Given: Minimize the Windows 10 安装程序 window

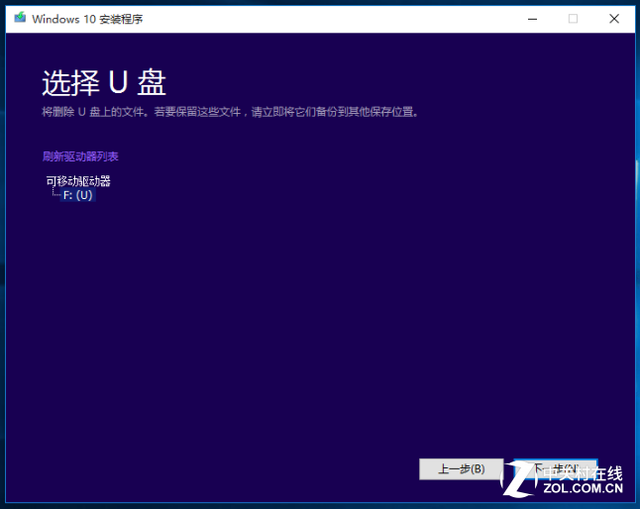Looking at the screenshot, I should point(532,19).
